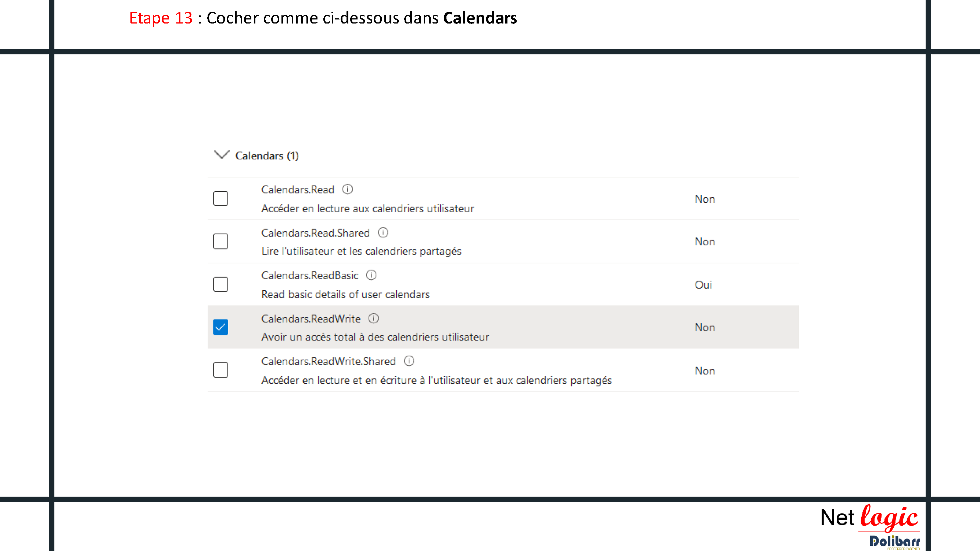Show info for Calendars.ReadWrite.Shared permission

409,361
